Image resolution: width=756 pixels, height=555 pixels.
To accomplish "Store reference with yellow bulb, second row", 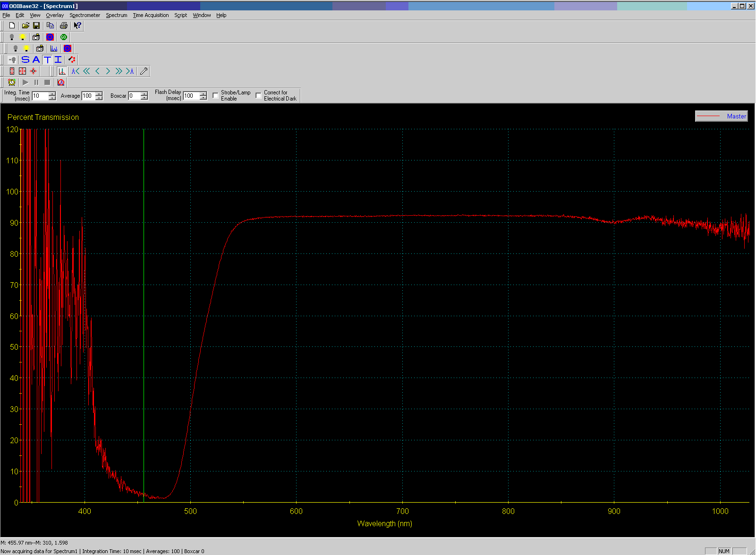I will 22,37.
